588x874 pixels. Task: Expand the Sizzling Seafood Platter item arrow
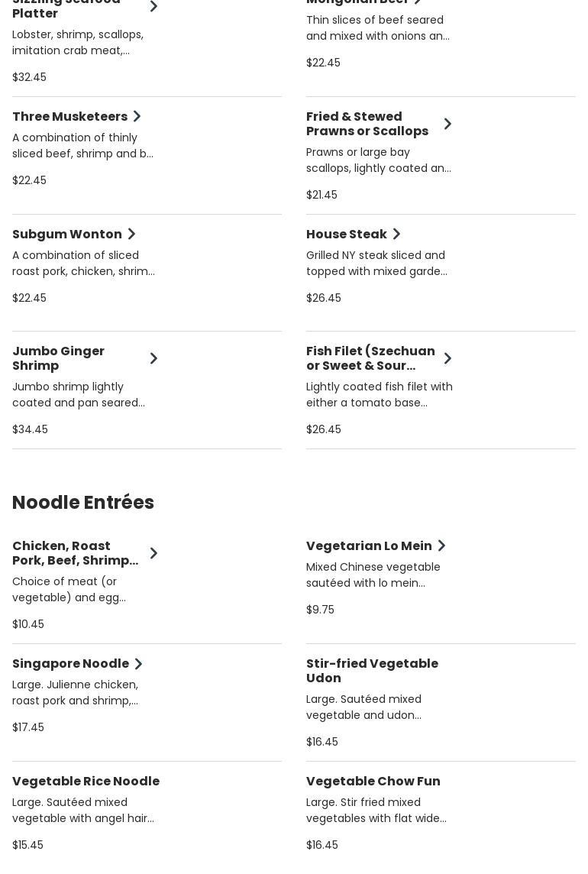coord(153,7)
